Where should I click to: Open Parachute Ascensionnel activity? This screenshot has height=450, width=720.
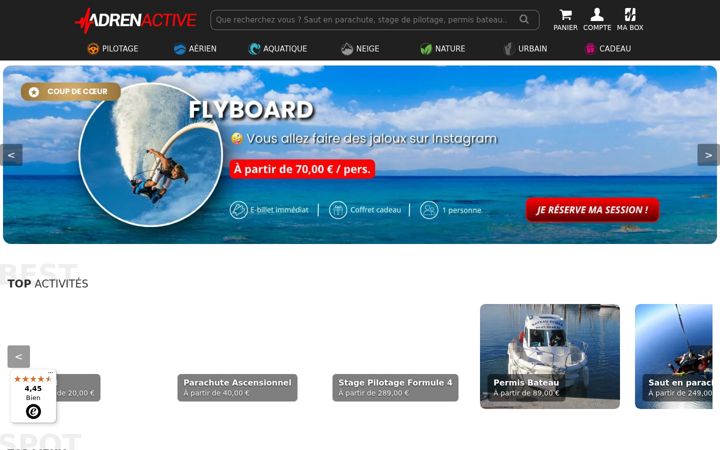point(237,388)
